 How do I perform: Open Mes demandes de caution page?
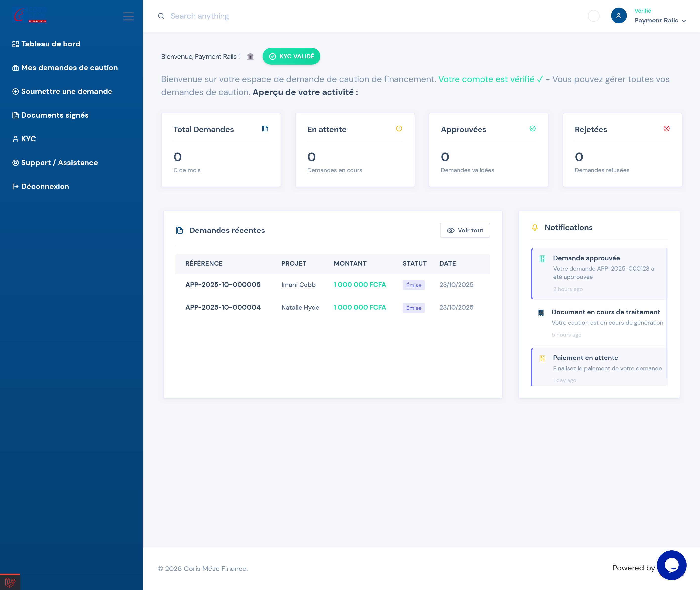coord(69,68)
